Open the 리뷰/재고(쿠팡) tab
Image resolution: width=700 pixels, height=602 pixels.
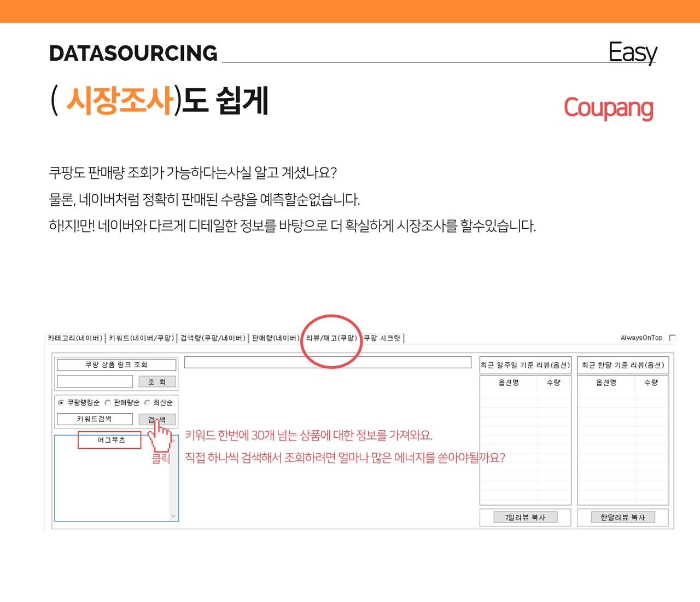point(331,338)
